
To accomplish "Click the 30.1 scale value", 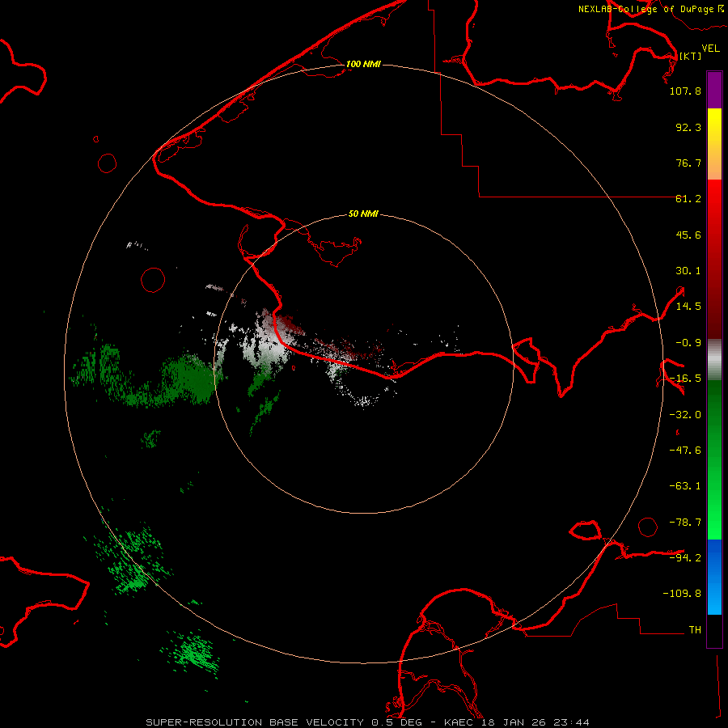I will click(x=688, y=271).
